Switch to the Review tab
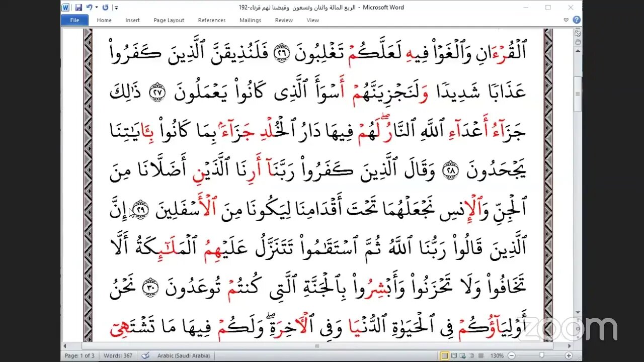644x362 pixels. pyautogui.click(x=284, y=20)
